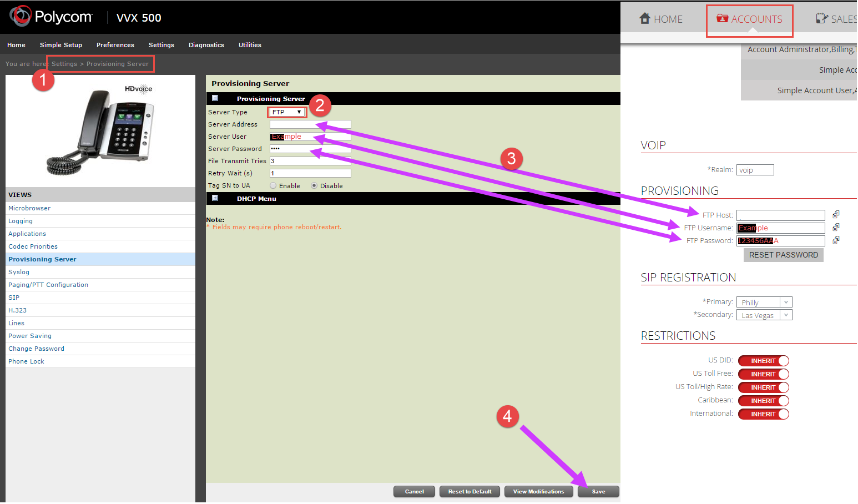Click the Account Administrator,Billing row

pyautogui.click(x=799, y=49)
